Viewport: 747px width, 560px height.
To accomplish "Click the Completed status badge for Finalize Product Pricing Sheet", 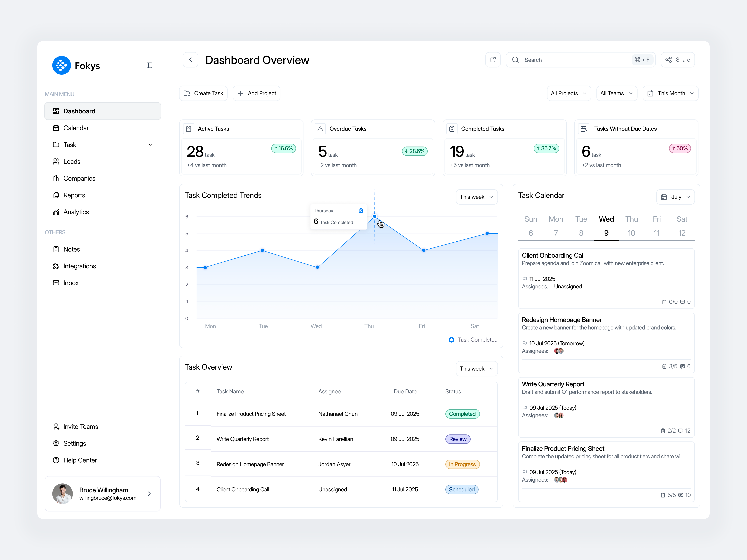I will 462,413.
